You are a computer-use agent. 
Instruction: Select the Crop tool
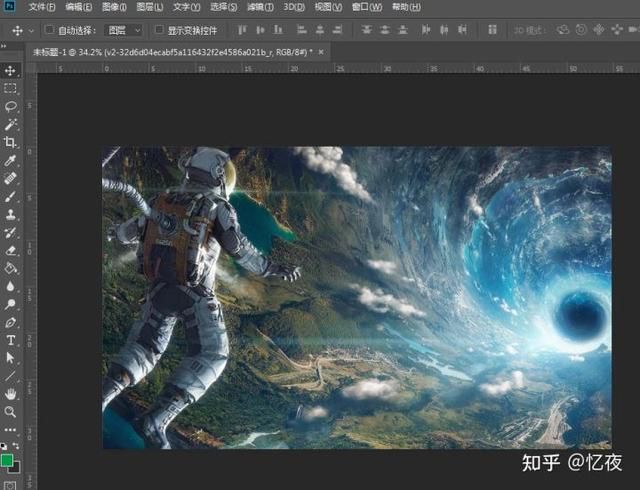tap(10, 142)
